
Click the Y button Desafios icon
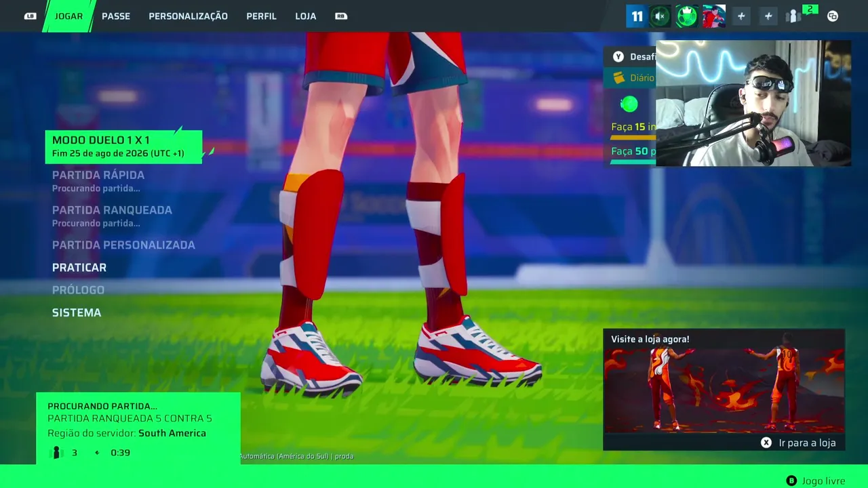[x=618, y=57]
